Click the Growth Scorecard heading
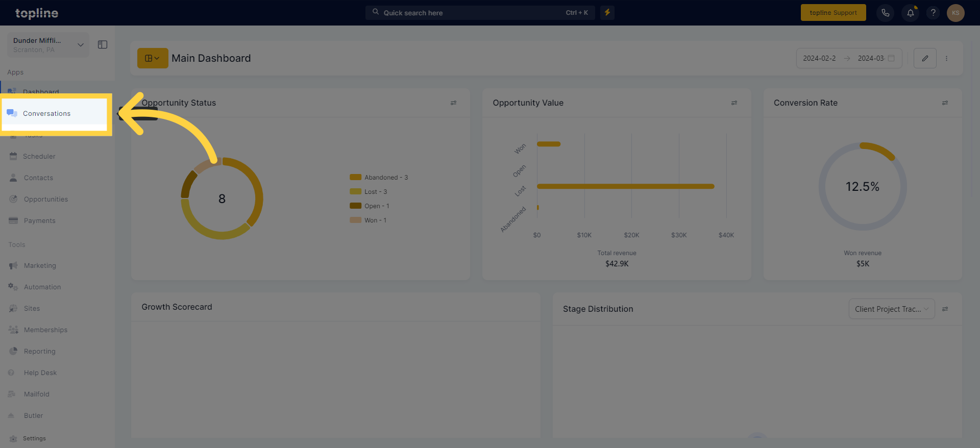The width and height of the screenshot is (980, 448). 177,307
